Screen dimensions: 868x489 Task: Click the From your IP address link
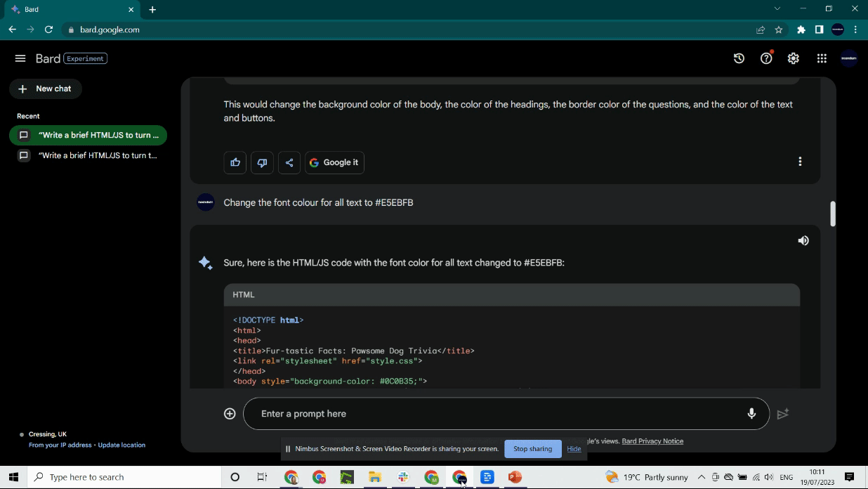60,445
